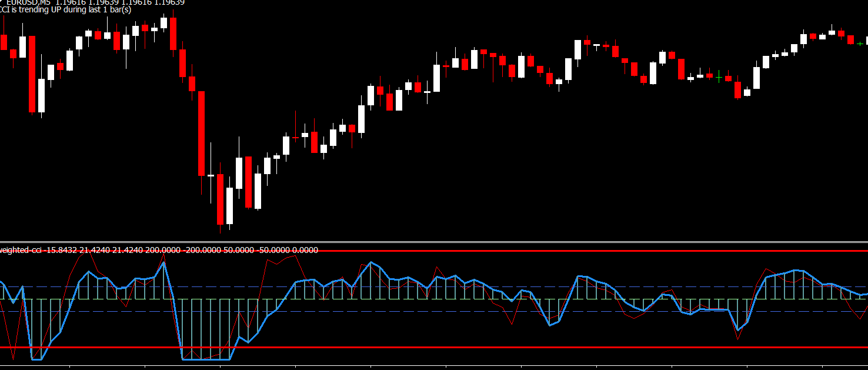Click the last white candle at the right edge
The height and width of the screenshot is (370, 868).
pyautogui.click(x=867, y=41)
